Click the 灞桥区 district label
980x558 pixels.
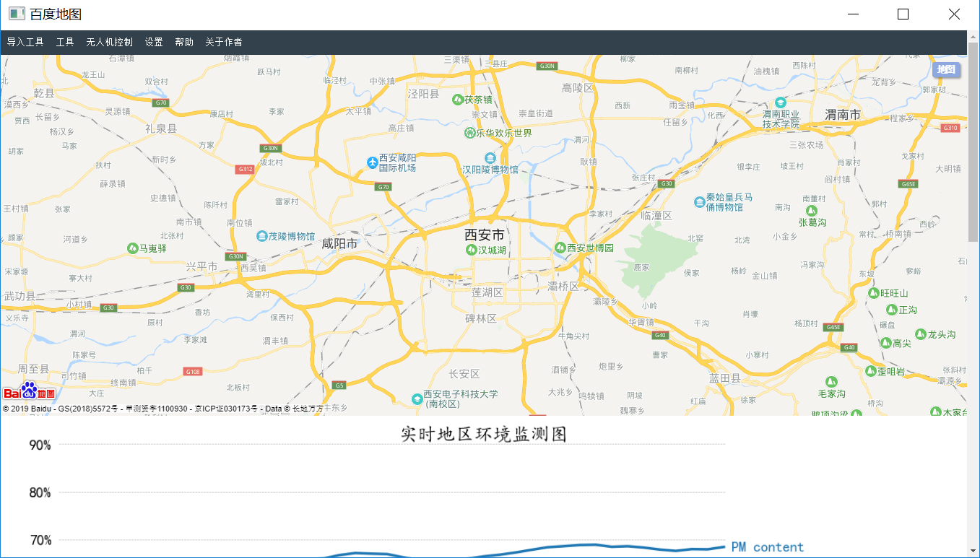click(x=564, y=287)
